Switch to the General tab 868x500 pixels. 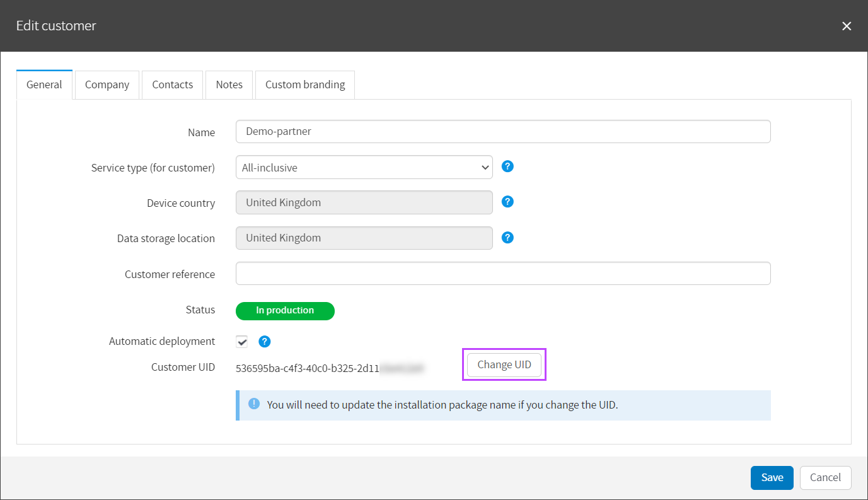[x=44, y=84]
